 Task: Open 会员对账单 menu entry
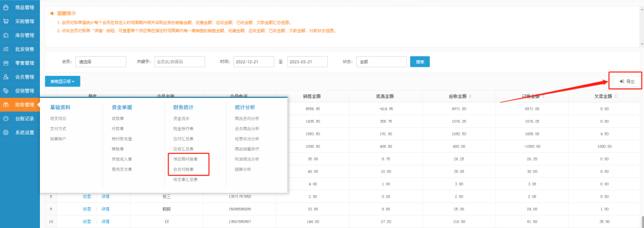pyautogui.click(x=184, y=170)
